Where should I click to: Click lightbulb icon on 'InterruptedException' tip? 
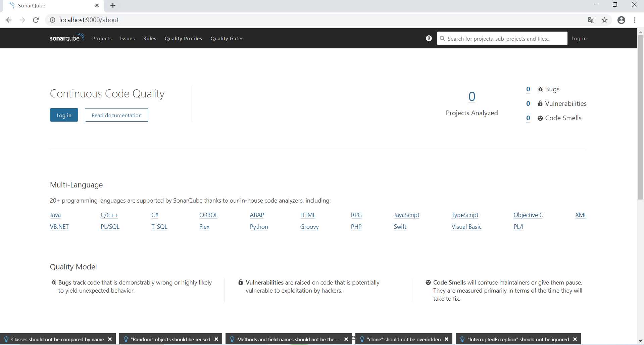point(462,339)
